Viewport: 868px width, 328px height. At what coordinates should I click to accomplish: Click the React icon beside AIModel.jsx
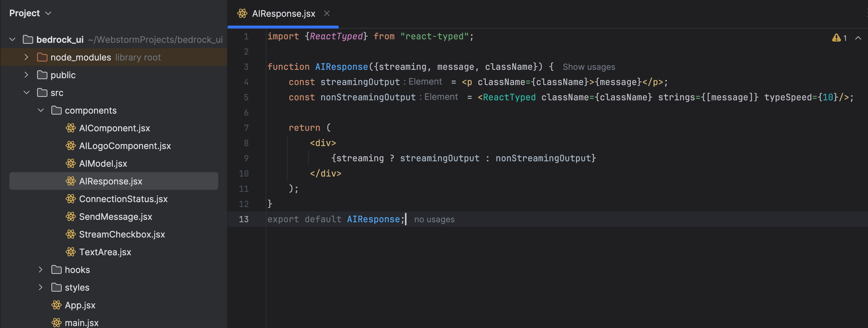71,164
